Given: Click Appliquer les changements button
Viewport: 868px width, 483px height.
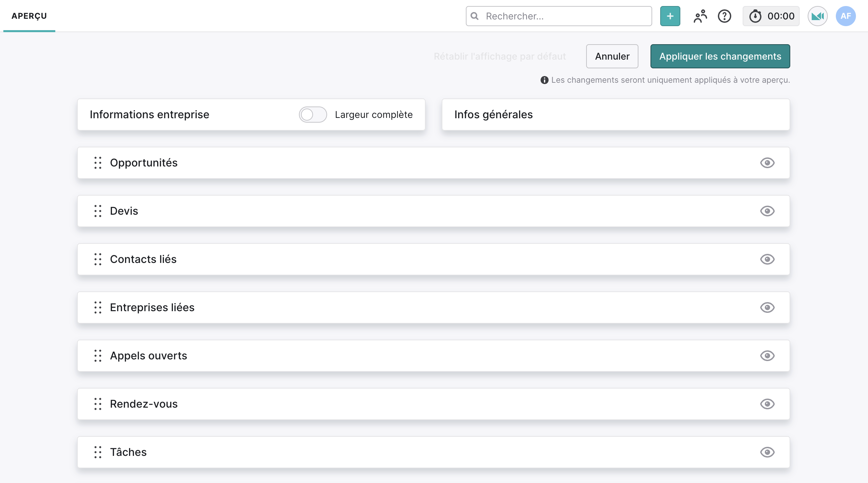Looking at the screenshot, I should point(720,56).
